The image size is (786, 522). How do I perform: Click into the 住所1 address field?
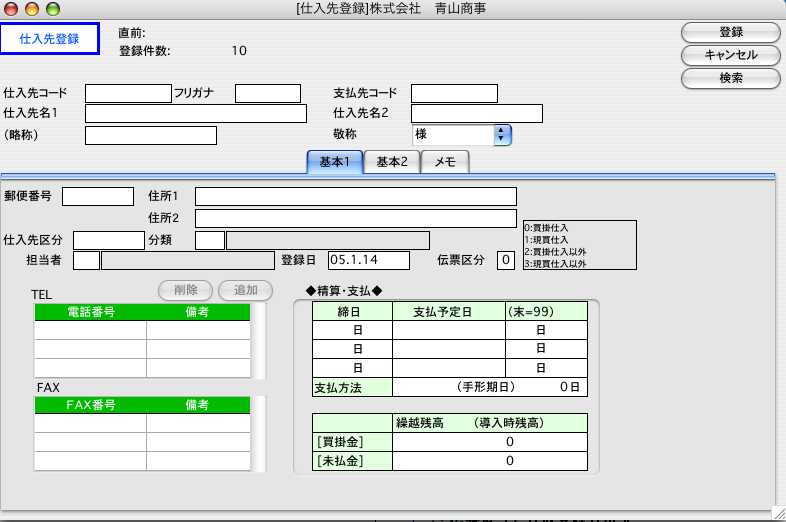click(355, 196)
